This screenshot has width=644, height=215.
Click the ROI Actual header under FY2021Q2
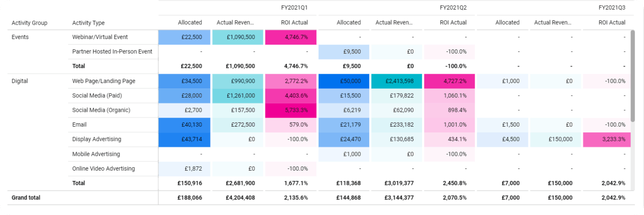click(453, 23)
